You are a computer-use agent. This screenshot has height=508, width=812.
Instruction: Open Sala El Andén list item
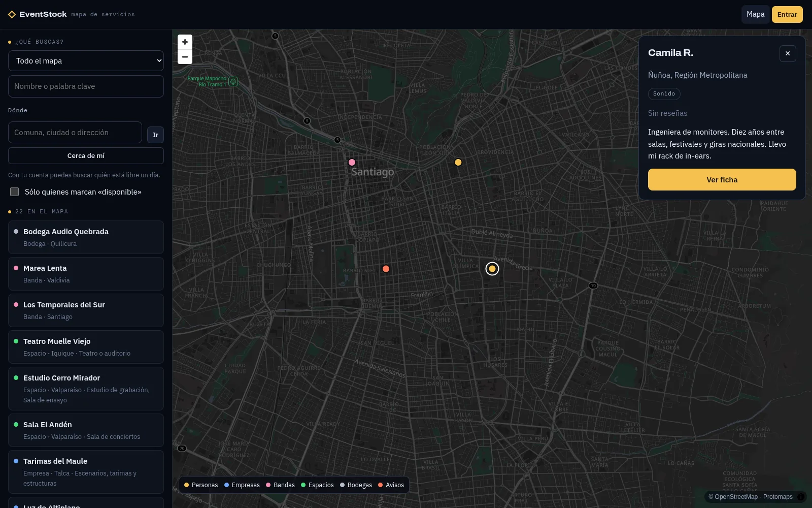(86, 430)
